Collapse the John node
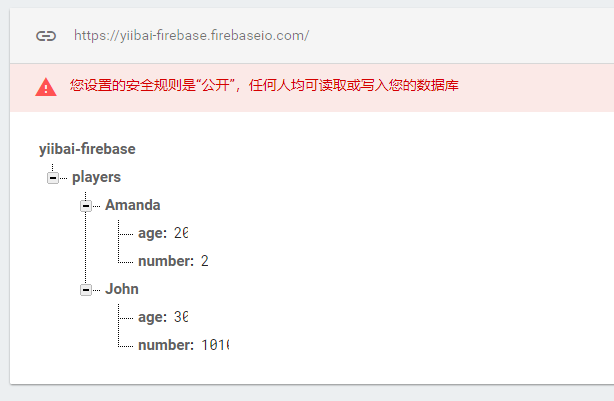 [86, 289]
